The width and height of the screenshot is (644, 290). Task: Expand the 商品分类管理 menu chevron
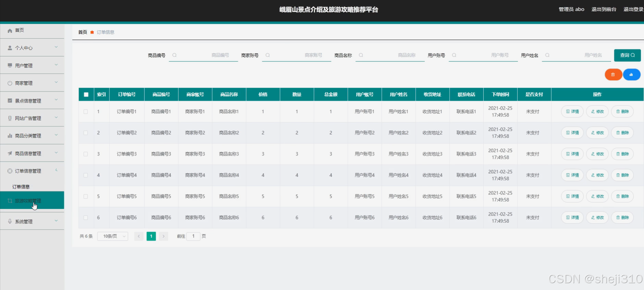click(x=56, y=135)
